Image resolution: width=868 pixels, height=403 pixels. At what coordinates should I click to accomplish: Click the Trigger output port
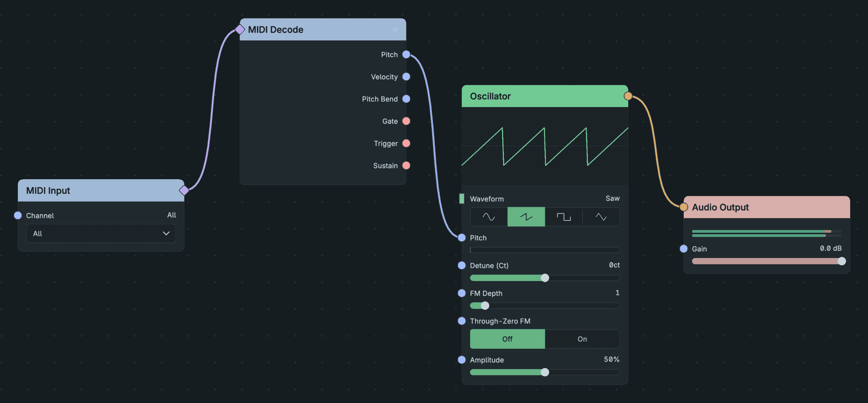coord(406,143)
